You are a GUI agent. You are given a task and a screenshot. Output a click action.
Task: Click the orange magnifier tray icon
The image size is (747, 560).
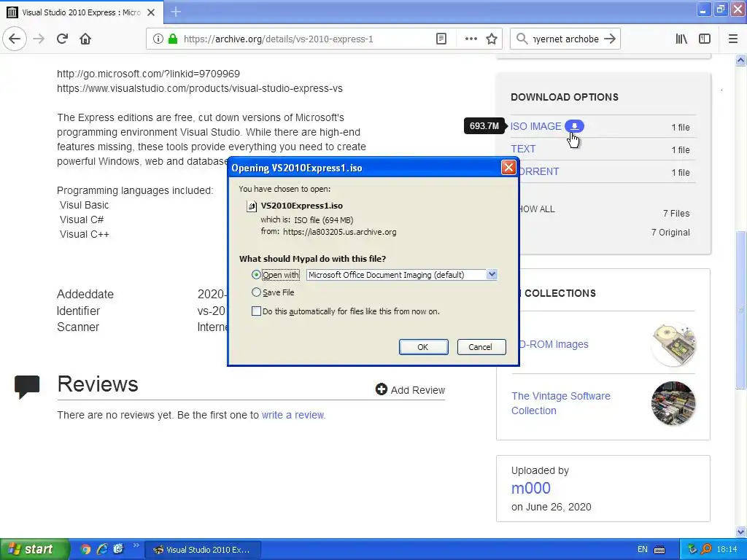(706, 549)
